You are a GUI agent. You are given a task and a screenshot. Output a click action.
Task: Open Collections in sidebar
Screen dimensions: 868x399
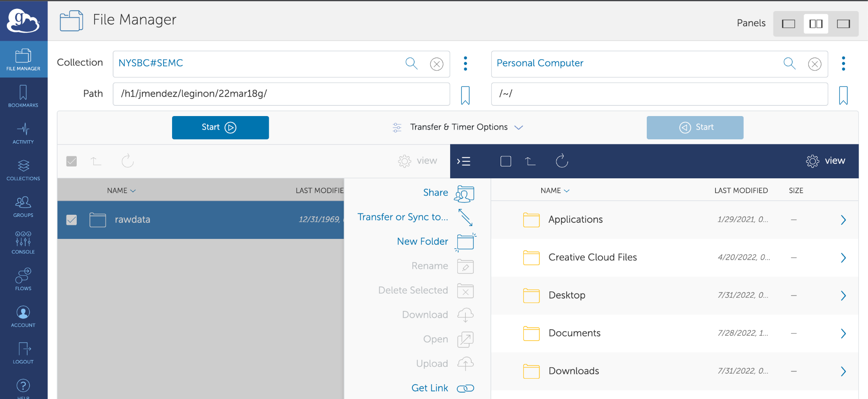(x=23, y=170)
